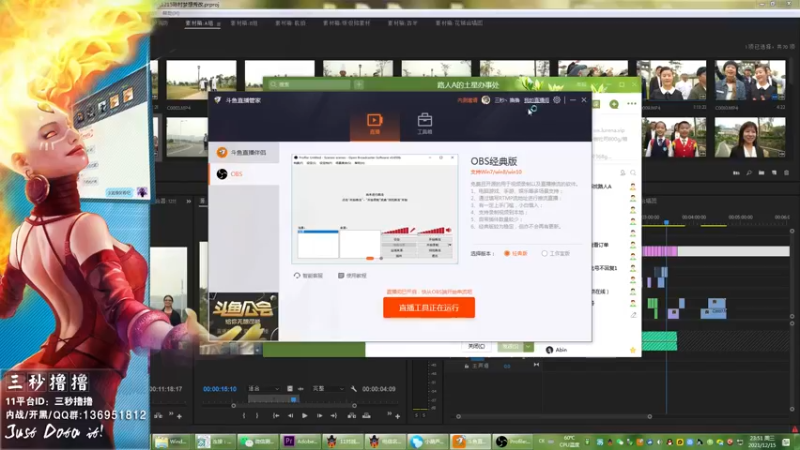The width and height of the screenshot is (800, 450).
Task: Open the 斗鱼公会 banner
Action: (244, 316)
